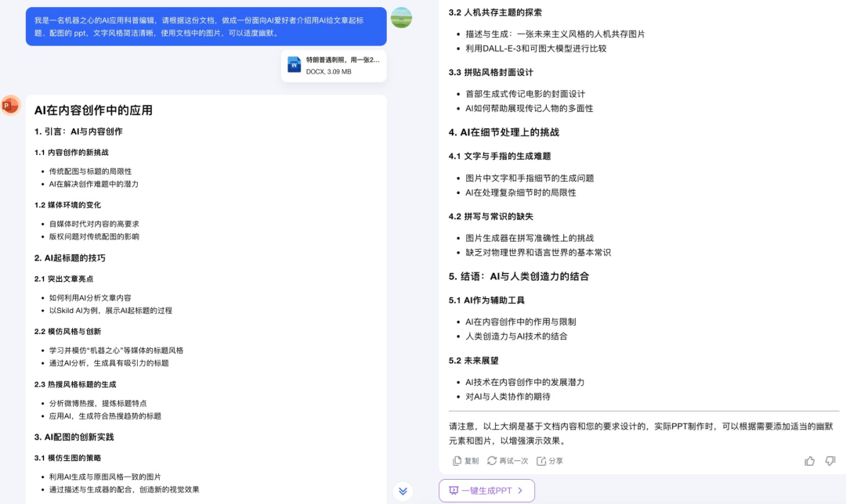Screen dimensions: 846x504
Task: Open the user profile avatar
Action: 402,17
